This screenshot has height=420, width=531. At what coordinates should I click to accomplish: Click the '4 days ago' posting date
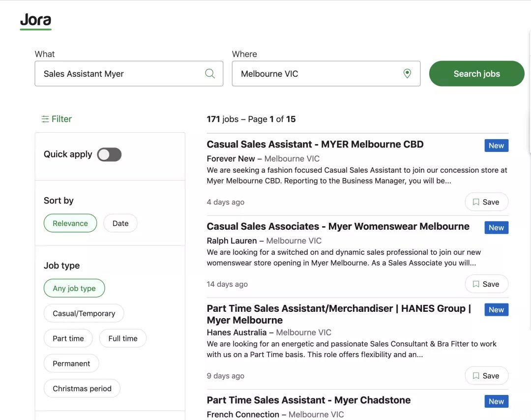tap(226, 202)
